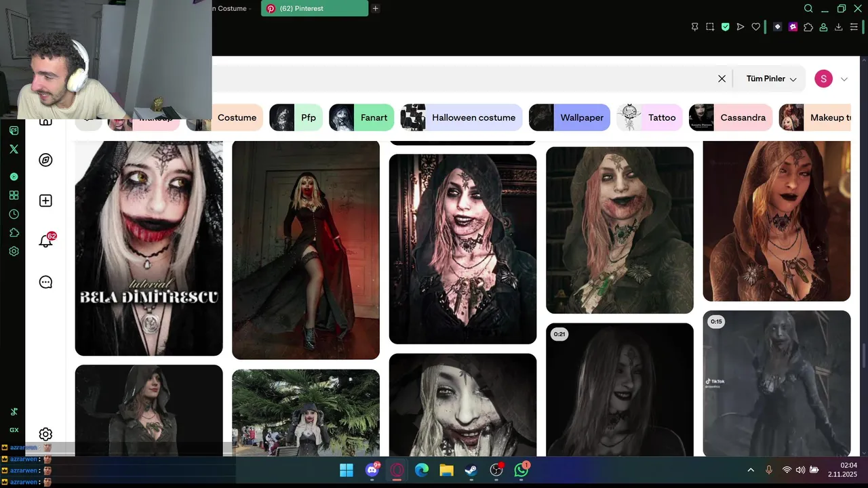The width and height of the screenshot is (868, 488).
Task: Select the Makeup tutorial filter chip
Action: click(814, 117)
